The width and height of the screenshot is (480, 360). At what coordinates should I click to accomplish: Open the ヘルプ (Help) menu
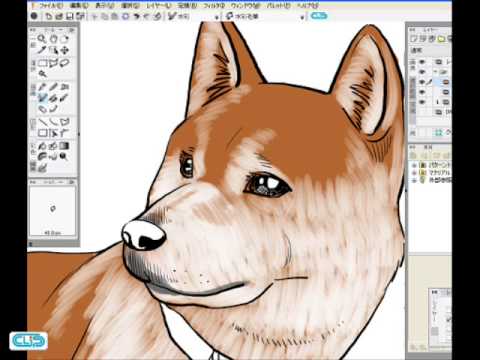(x=307, y=6)
